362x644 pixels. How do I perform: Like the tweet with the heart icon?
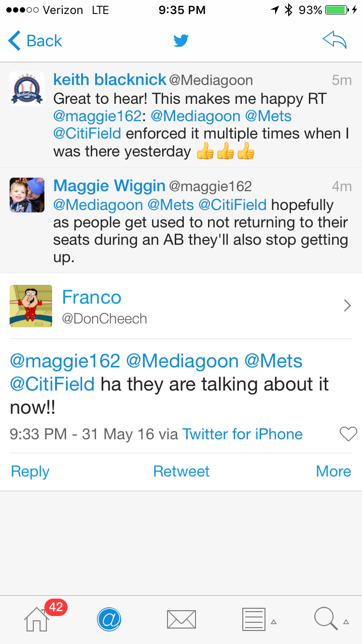pos(348,434)
